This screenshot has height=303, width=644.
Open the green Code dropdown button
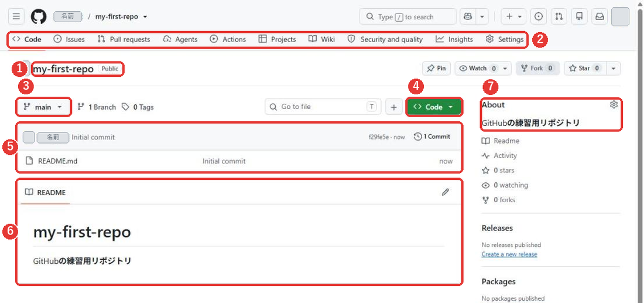434,107
